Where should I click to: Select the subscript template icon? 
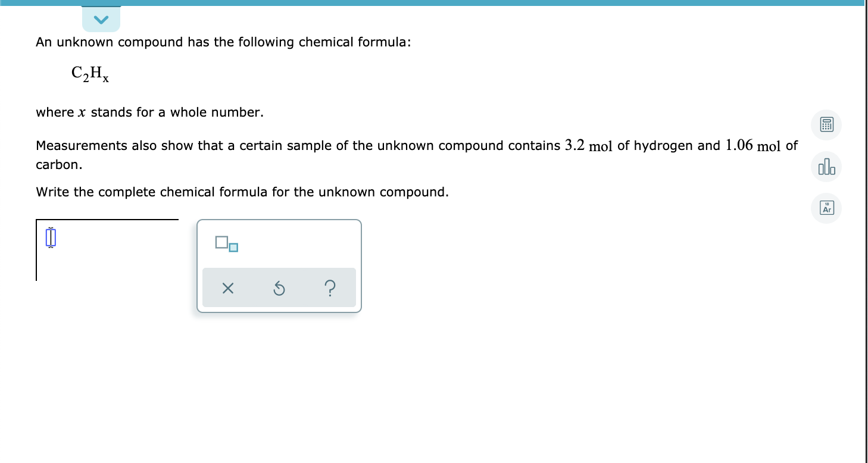[x=227, y=243]
